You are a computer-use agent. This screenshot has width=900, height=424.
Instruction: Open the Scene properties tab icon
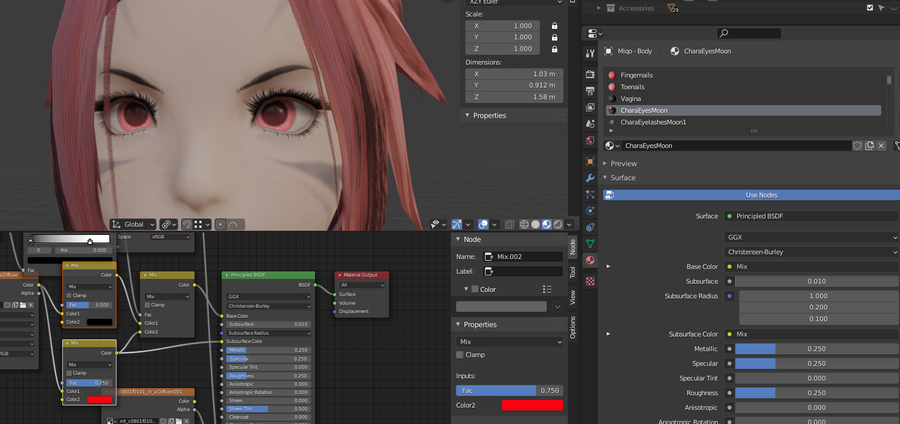pyautogui.click(x=590, y=124)
